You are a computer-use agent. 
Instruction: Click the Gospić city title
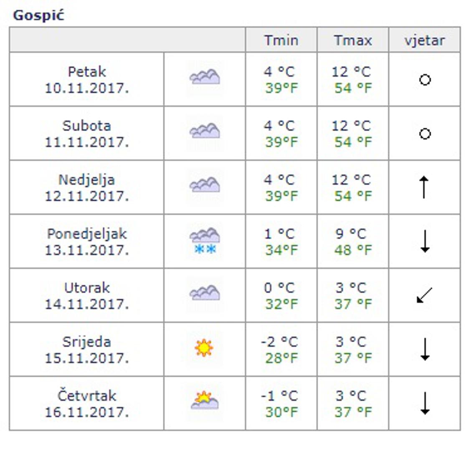(x=39, y=15)
